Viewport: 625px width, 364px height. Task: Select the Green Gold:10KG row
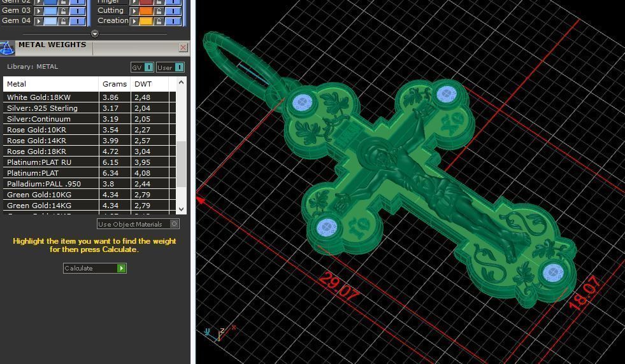click(x=90, y=194)
